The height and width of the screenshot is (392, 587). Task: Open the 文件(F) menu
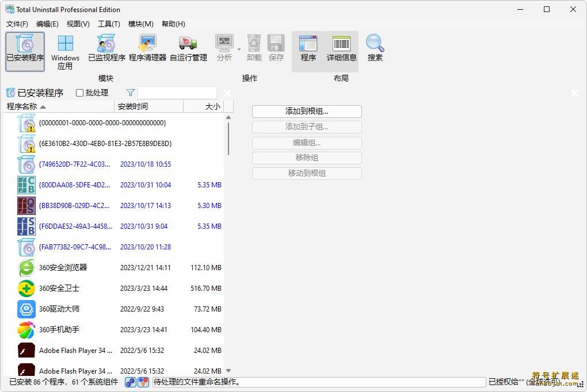pos(17,24)
